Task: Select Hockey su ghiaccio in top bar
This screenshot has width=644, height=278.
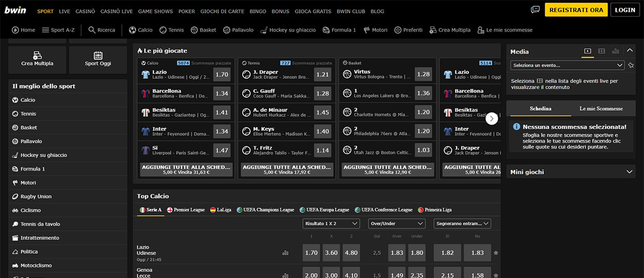Action: [288, 30]
